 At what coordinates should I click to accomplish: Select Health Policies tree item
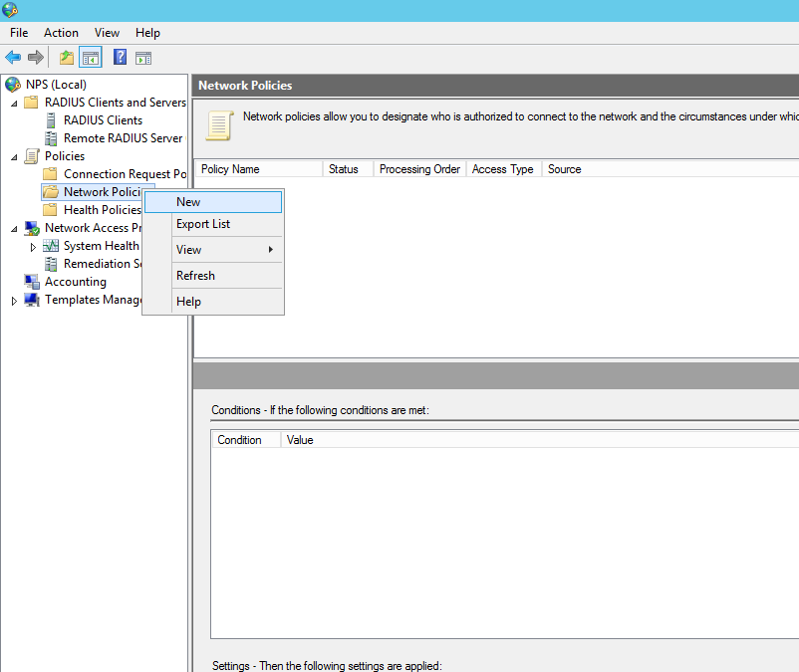click(x=102, y=210)
